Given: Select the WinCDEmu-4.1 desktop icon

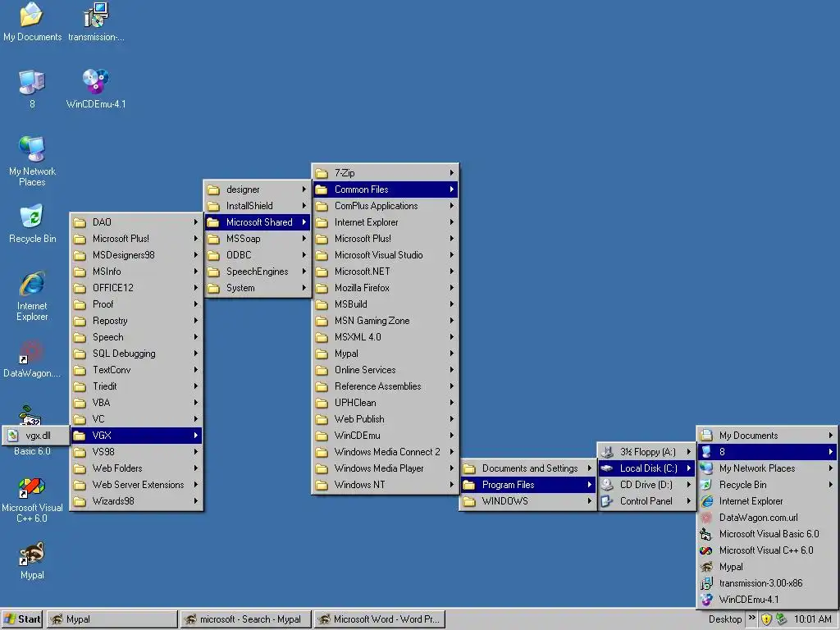Looking at the screenshot, I should (96, 89).
